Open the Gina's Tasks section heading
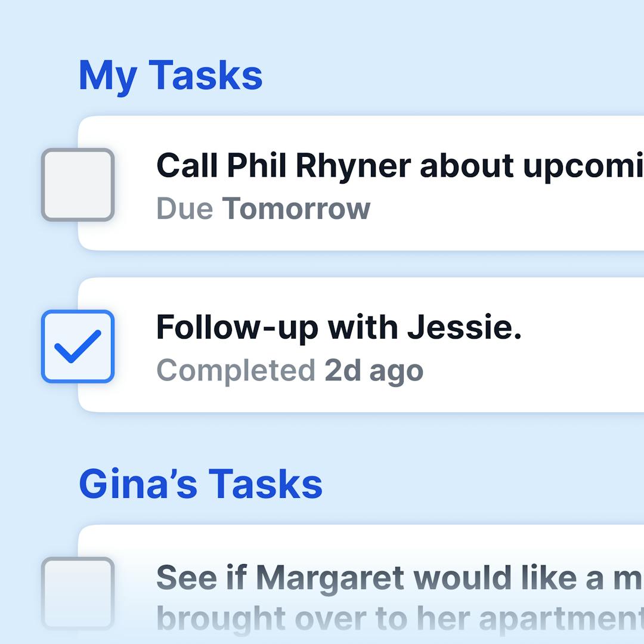644x644 pixels. pos(200,484)
